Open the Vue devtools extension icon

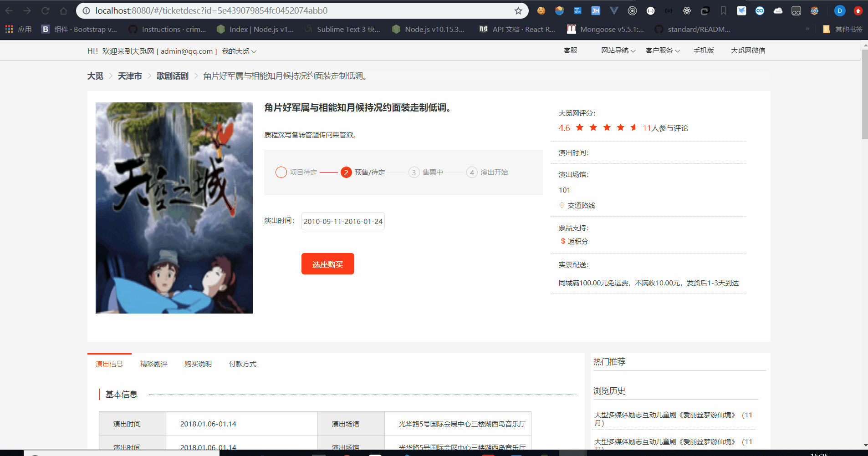click(x=614, y=10)
